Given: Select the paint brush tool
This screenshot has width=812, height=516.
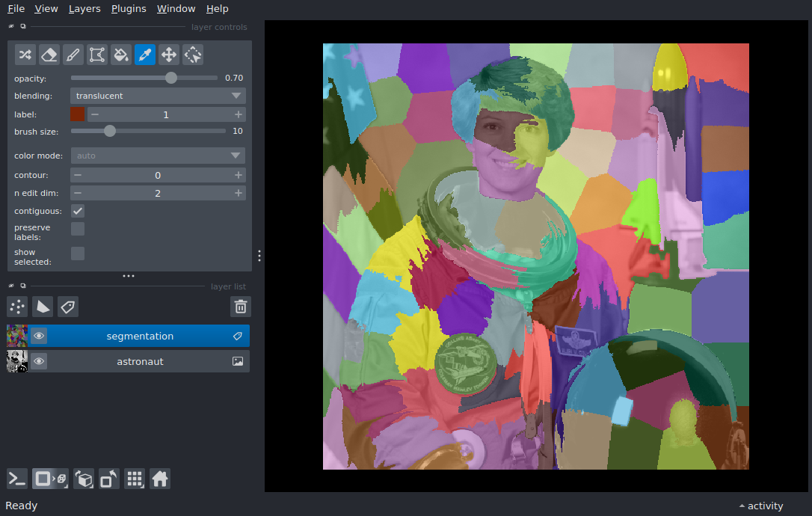Looking at the screenshot, I should point(73,55).
